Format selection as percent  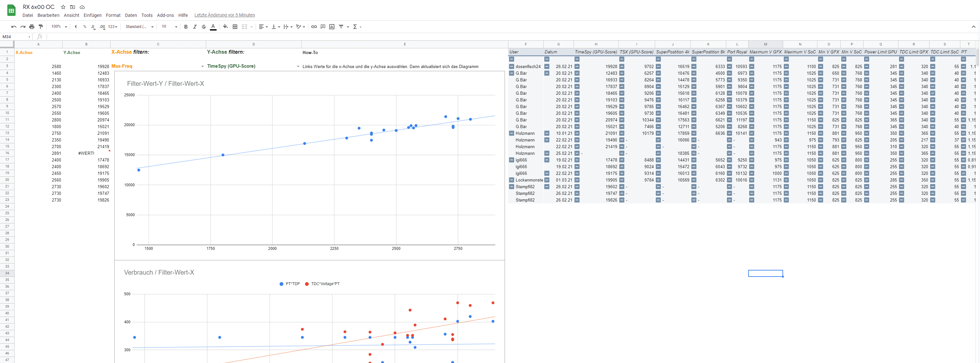[x=85, y=27]
